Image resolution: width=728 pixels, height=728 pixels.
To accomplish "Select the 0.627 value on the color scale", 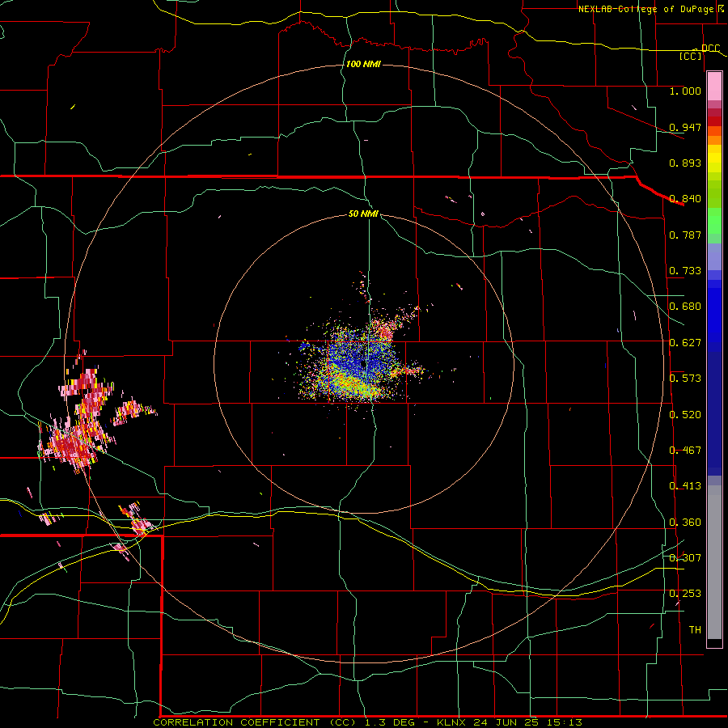I will tap(685, 343).
